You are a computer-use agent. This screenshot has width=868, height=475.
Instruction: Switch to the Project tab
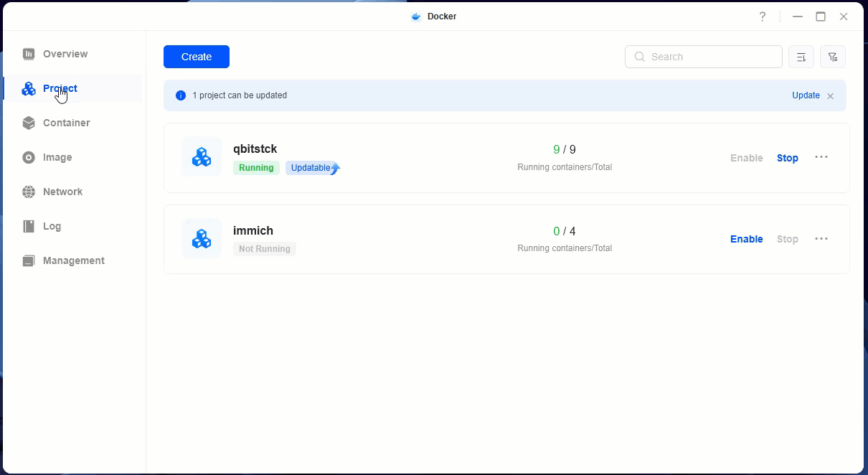pyautogui.click(x=60, y=88)
